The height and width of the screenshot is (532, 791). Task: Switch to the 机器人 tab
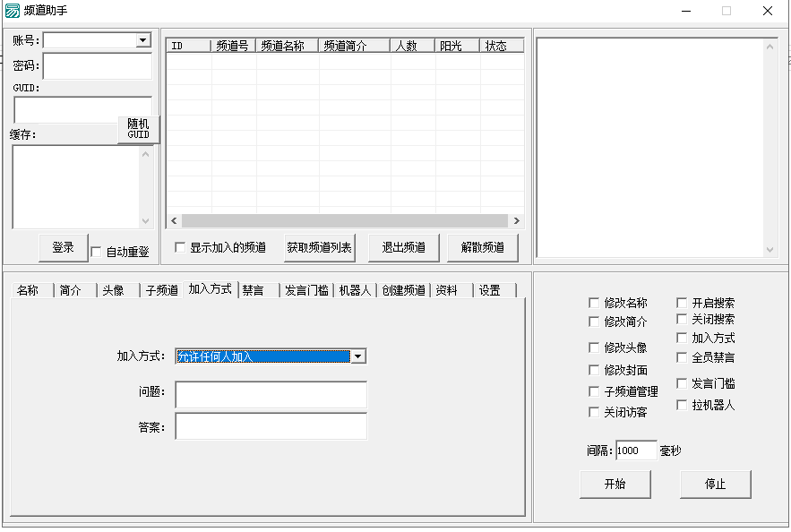354,290
